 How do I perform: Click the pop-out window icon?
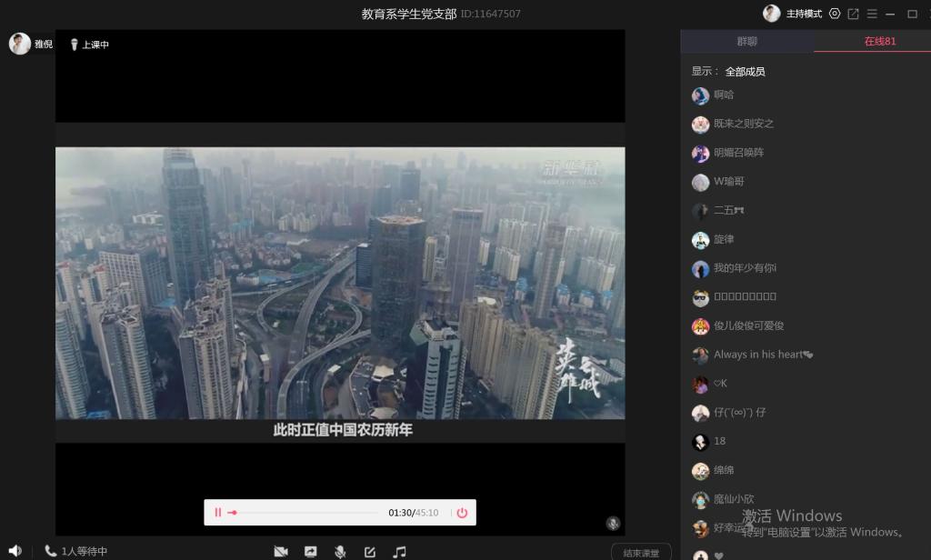pyautogui.click(x=853, y=14)
